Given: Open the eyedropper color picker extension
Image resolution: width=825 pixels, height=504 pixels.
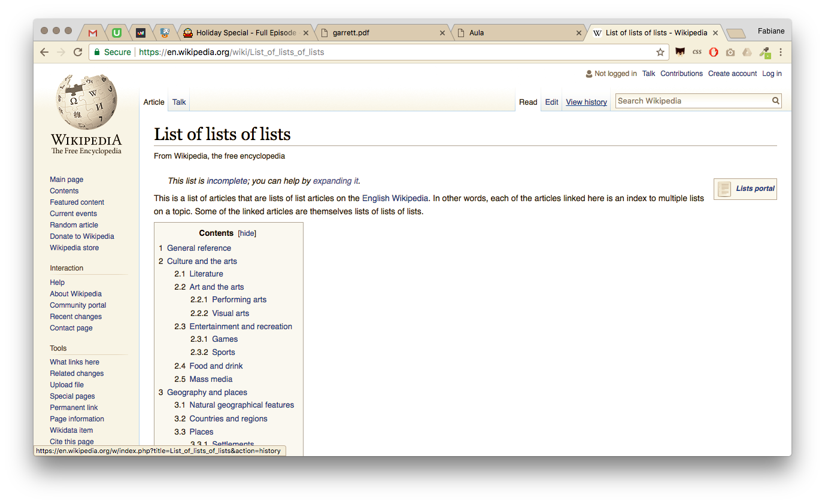Looking at the screenshot, I should (765, 52).
